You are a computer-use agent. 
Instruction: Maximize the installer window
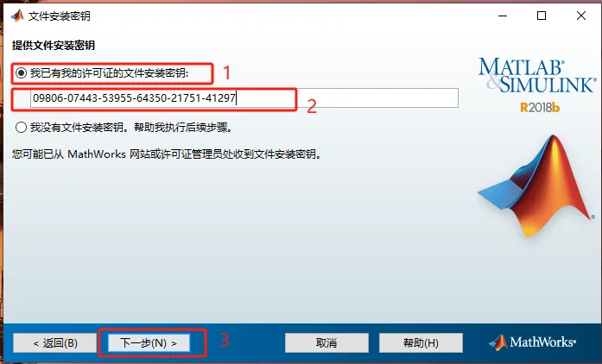pos(542,16)
